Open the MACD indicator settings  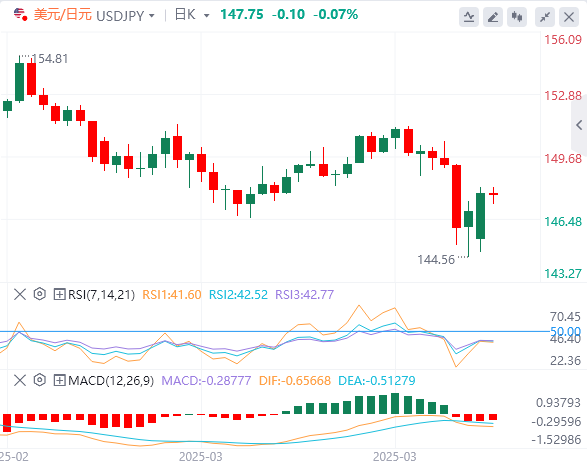click(40, 380)
